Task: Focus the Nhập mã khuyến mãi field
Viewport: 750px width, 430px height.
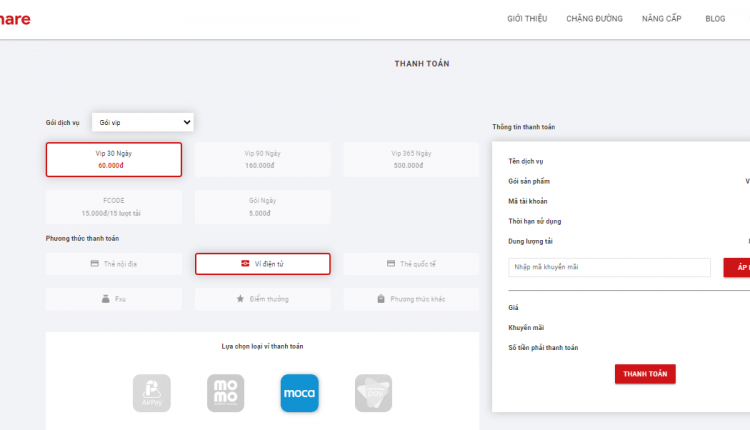Action: click(x=609, y=267)
